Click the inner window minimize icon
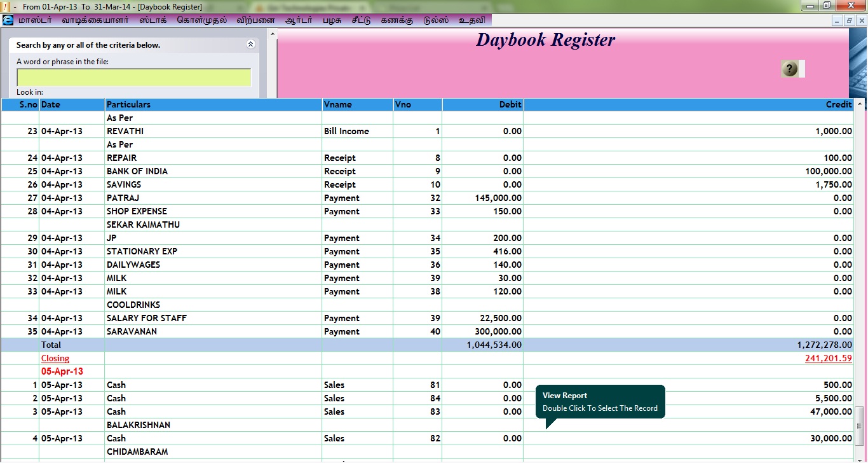This screenshot has width=868, height=463. point(837,20)
